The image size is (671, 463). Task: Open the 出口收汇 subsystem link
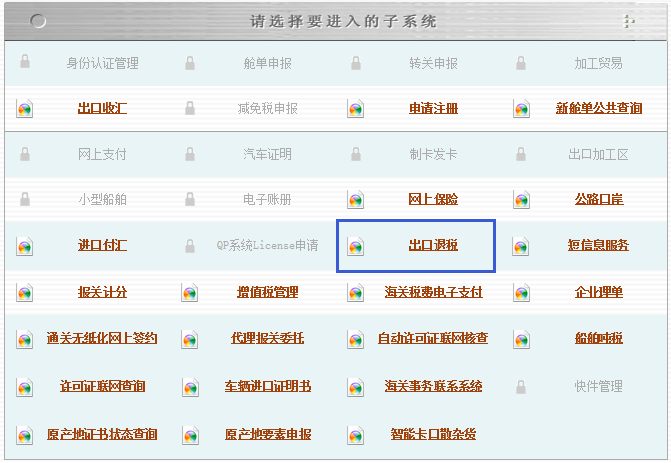(102, 108)
